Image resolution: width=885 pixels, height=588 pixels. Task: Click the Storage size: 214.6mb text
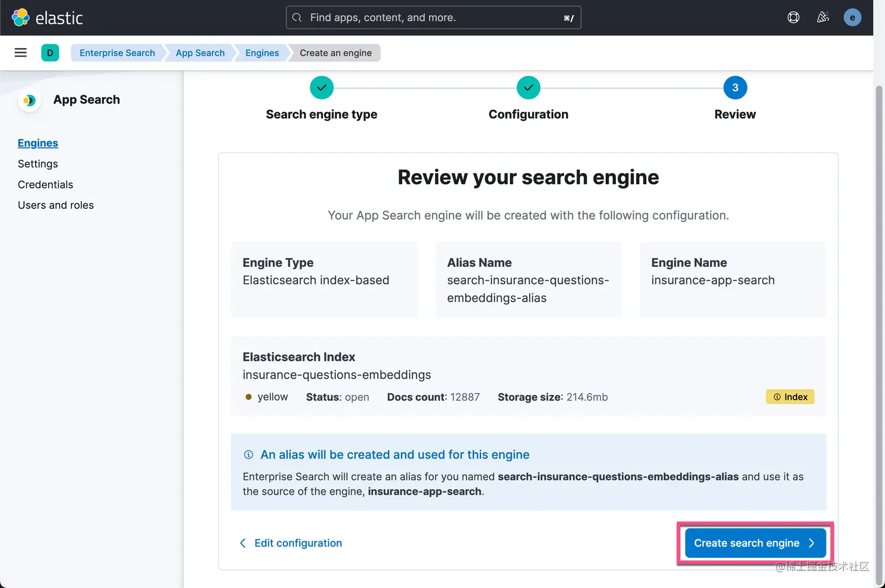coord(553,397)
